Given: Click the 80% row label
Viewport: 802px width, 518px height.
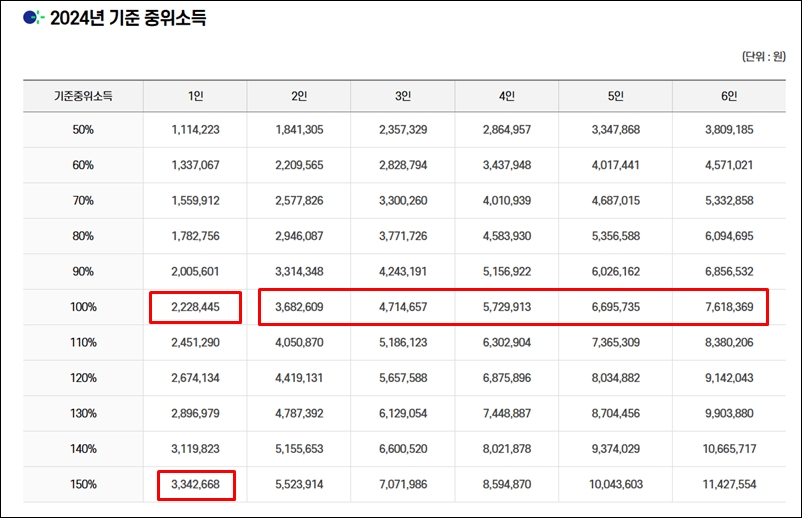Looking at the screenshot, I should pyautogui.click(x=83, y=236).
